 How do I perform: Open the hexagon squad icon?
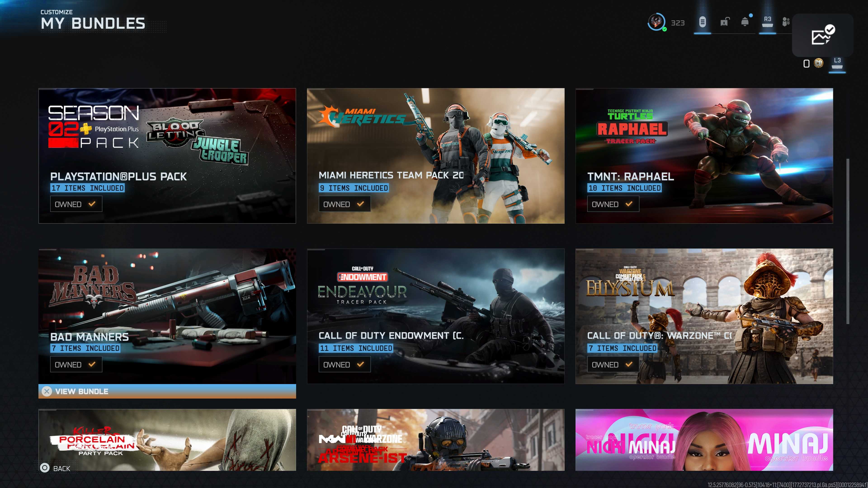(x=786, y=22)
